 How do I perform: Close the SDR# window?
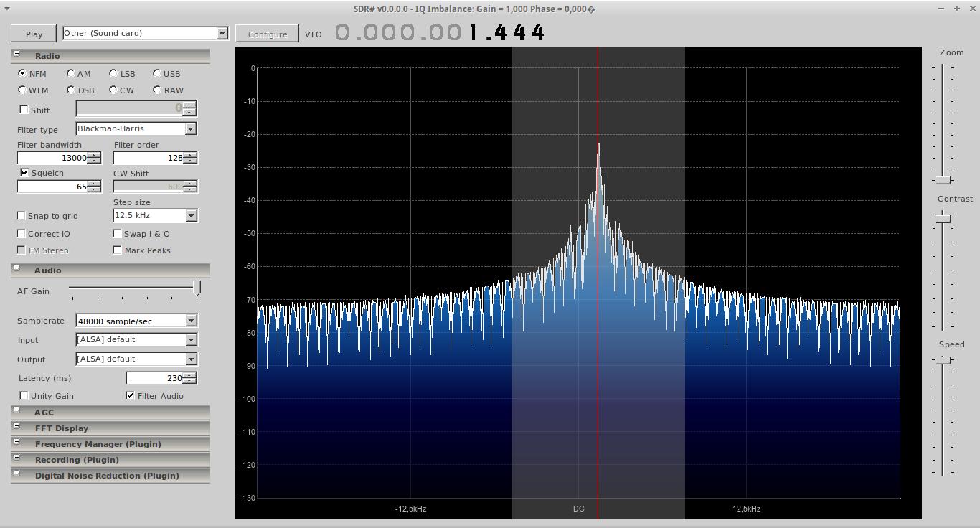pyautogui.click(x=972, y=9)
